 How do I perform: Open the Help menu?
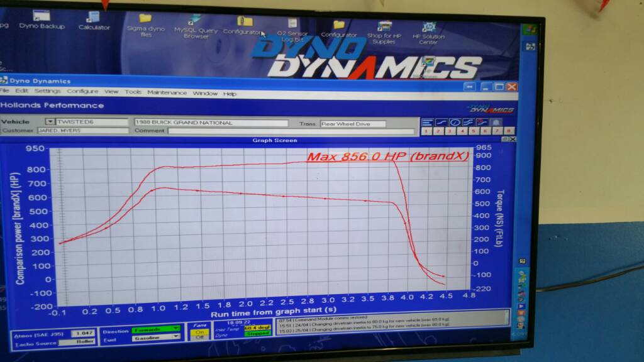point(230,94)
